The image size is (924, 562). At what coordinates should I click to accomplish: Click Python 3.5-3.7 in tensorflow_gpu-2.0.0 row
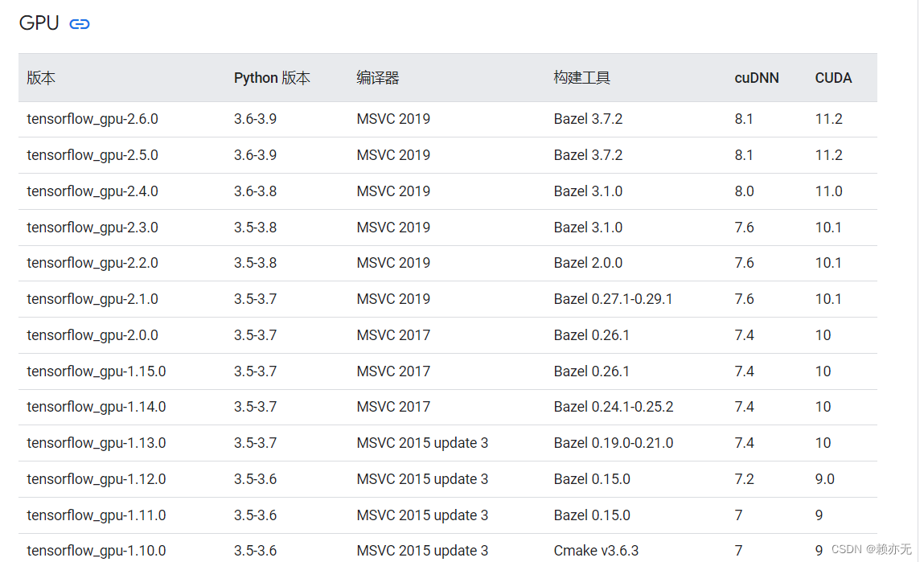tap(255, 335)
